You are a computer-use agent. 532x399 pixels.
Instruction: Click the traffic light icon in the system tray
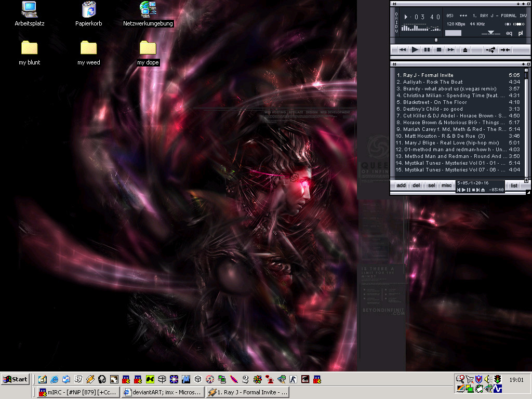point(497,379)
